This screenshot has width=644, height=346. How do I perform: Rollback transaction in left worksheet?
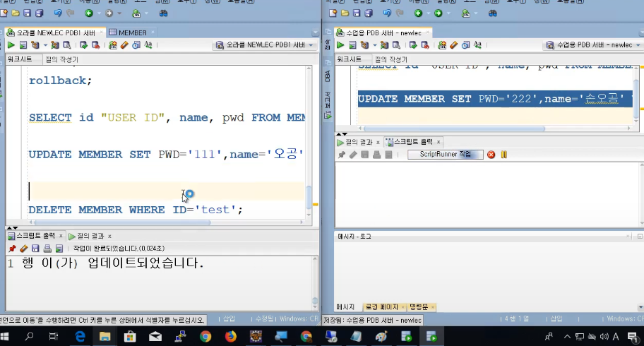[95, 45]
